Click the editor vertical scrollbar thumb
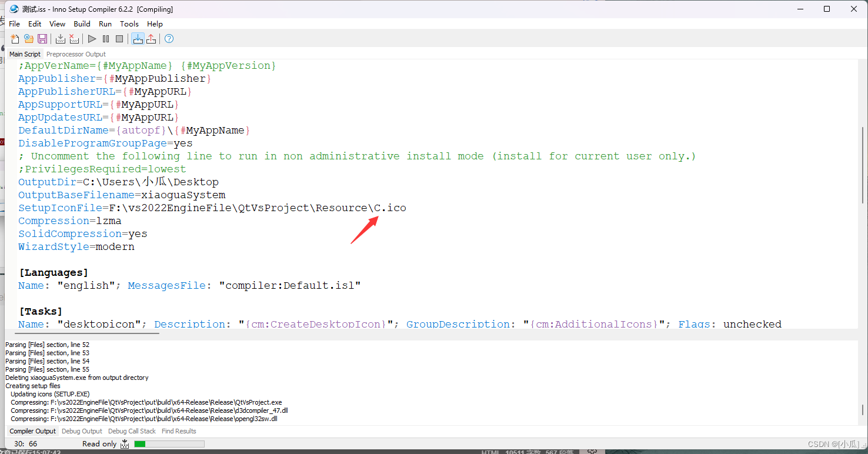The height and width of the screenshot is (454, 868). tap(863, 165)
